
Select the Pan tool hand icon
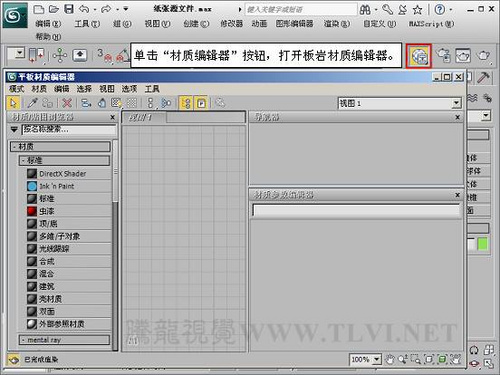389,359
